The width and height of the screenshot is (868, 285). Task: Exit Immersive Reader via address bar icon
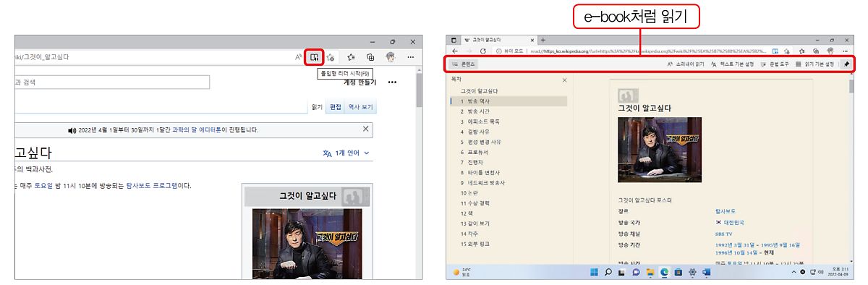coord(775,51)
